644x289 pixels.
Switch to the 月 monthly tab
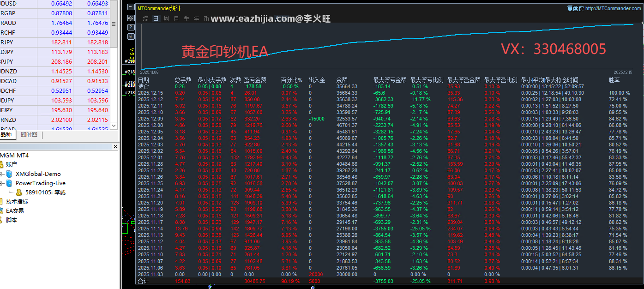176,18
